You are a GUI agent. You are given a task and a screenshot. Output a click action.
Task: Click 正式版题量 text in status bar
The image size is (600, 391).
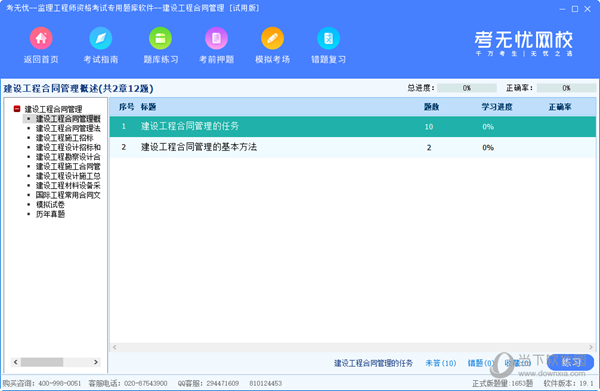[x=502, y=383]
